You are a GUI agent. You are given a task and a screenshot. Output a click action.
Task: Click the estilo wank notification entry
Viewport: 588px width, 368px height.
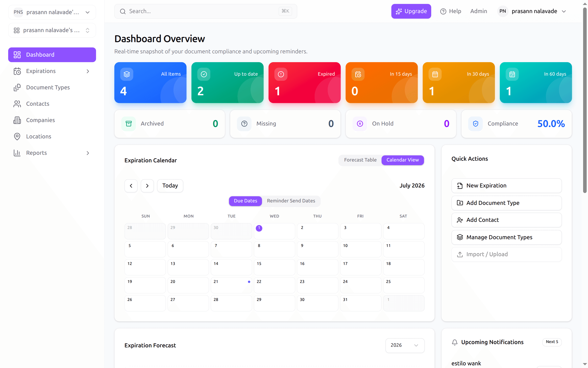(x=466, y=363)
